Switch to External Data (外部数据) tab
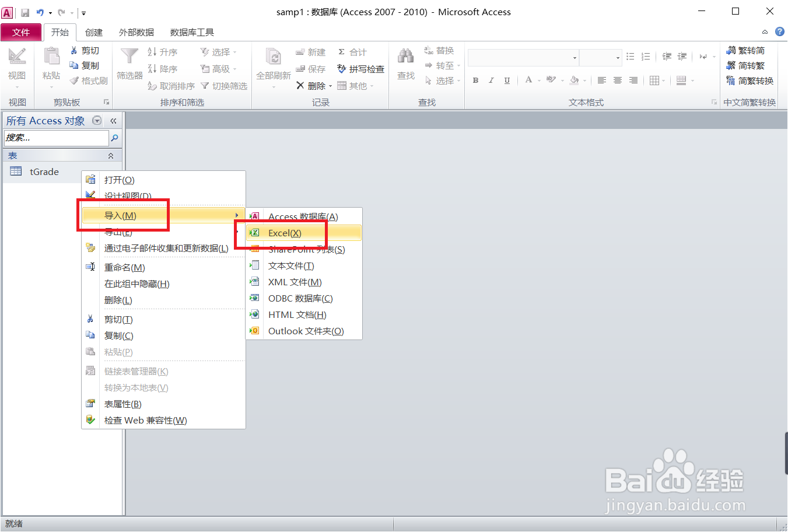Screen dimensions: 788x532 click(x=136, y=32)
